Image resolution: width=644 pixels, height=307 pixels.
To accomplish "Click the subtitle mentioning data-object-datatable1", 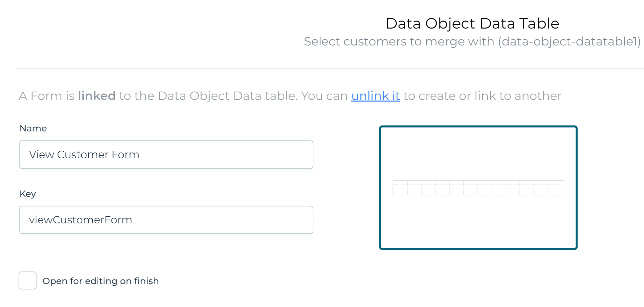I will (473, 41).
